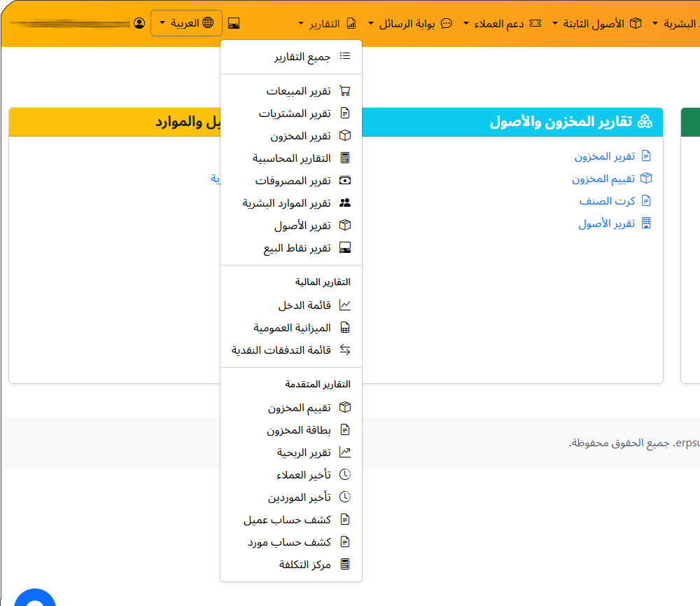
Task: Click the blue chat support bubble at bottom
Action: point(34,600)
